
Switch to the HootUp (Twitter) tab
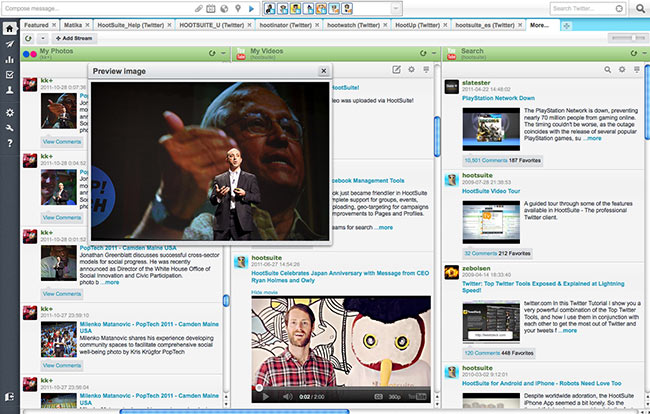point(417,25)
